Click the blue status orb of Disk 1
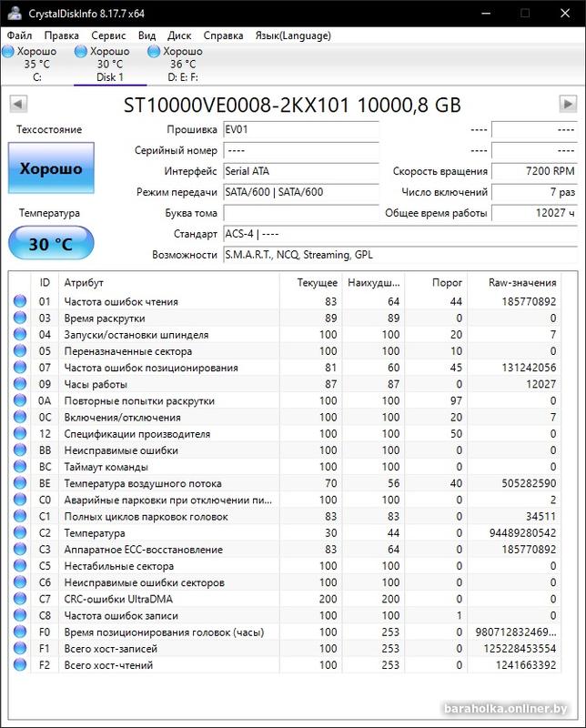 pos(81,52)
